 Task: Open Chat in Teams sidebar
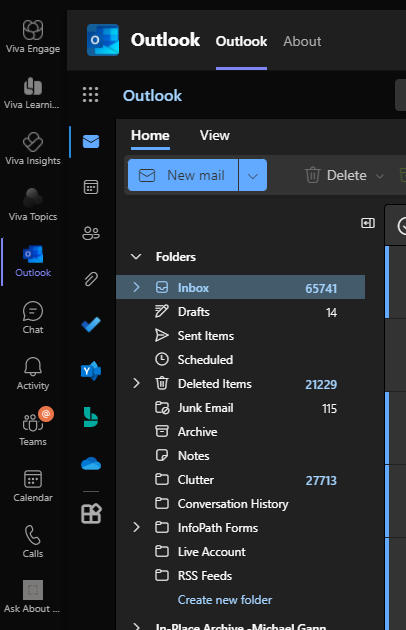pyautogui.click(x=33, y=317)
